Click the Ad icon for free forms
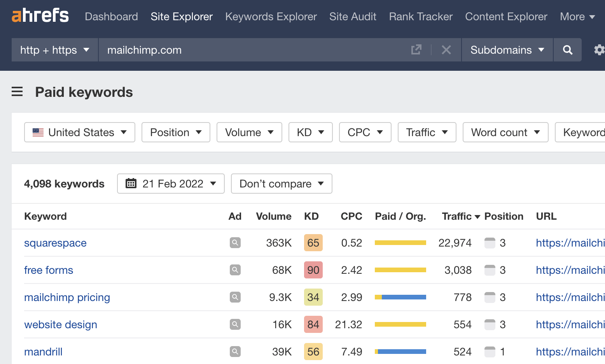This screenshot has width=605, height=364. (x=235, y=270)
